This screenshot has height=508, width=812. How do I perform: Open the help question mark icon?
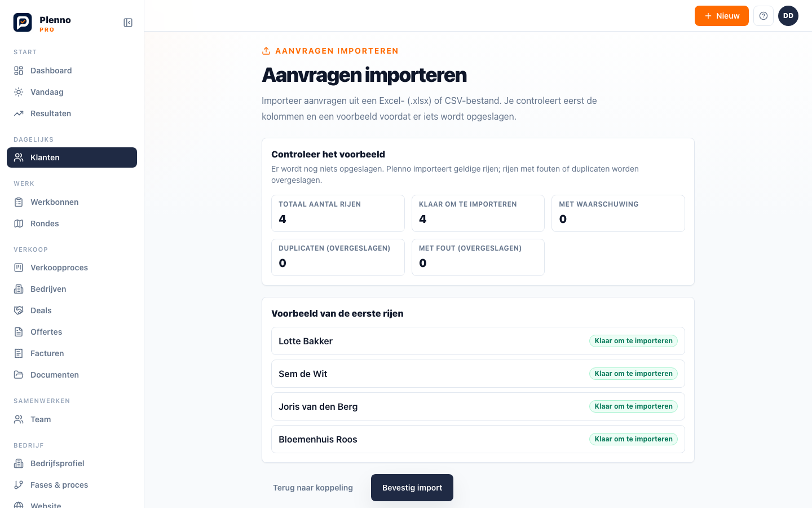tap(764, 16)
